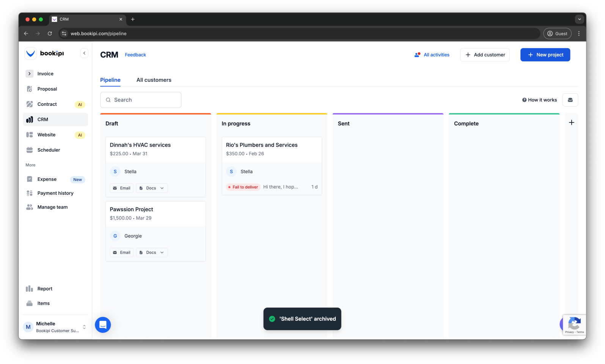Click Add customer button
Image resolution: width=605 pixels, height=364 pixels.
tap(485, 55)
